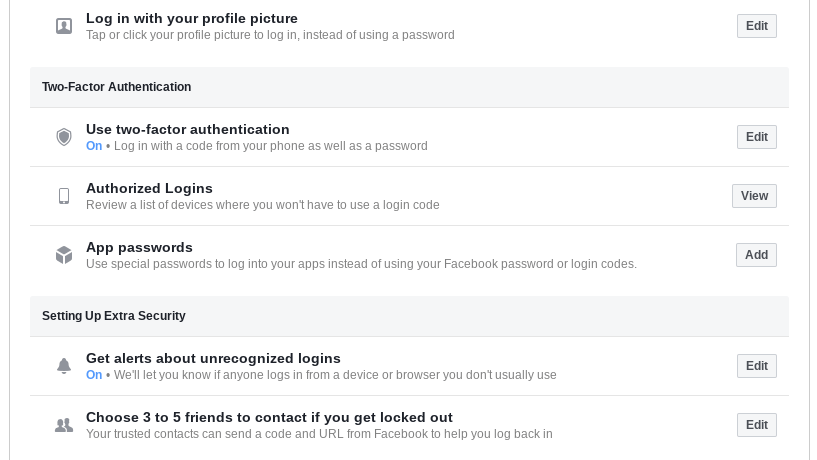This screenshot has width=817, height=460.
Task: View the Authorized Logins list
Action: tap(754, 196)
